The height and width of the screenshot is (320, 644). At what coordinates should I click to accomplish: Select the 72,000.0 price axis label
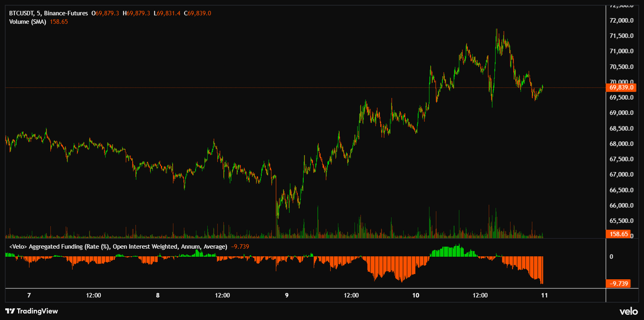(623, 20)
